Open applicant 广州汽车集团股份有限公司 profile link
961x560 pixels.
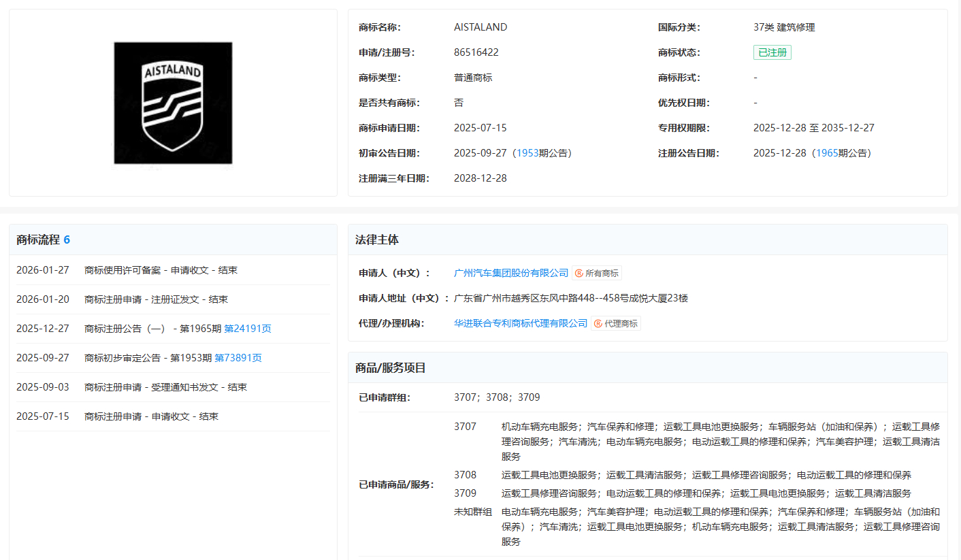point(511,273)
